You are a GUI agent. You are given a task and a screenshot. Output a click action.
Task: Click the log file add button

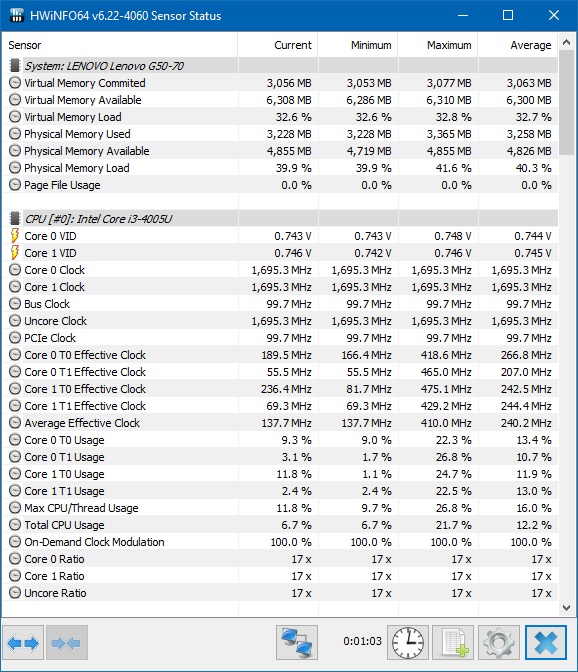coord(453,642)
